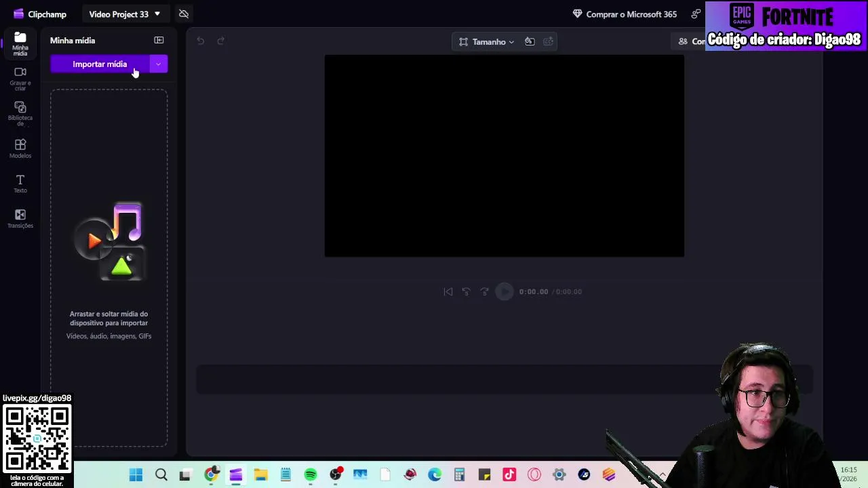Click the Clipchamp logo
868x488 pixels.
pyautogui.click(x=40, y=14)
